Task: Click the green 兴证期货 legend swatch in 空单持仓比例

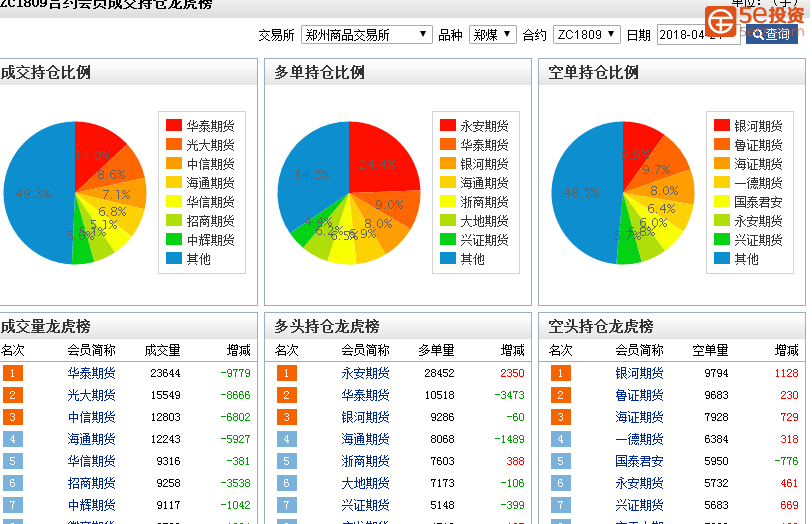Action: pyautogui.click(x=722, y=239)
